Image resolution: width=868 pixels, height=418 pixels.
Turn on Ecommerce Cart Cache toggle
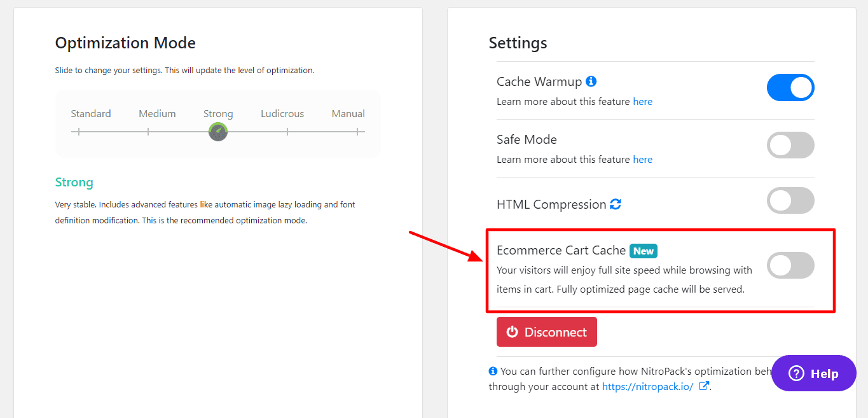click(x=790, y=265)
